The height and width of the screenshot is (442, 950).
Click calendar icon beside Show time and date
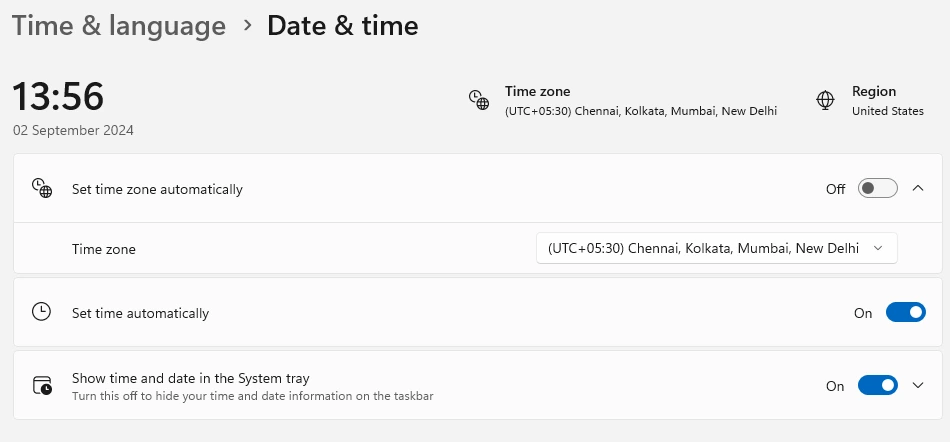[42, 386]
